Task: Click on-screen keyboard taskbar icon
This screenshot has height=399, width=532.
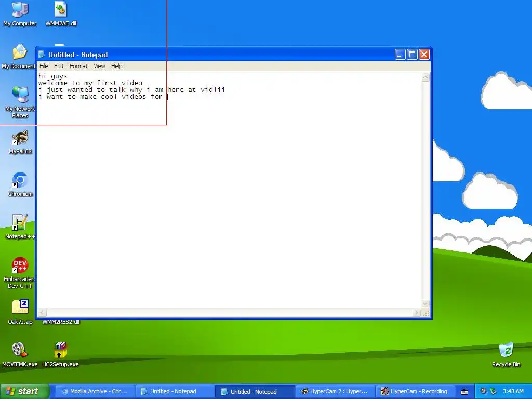Action: 464,392
